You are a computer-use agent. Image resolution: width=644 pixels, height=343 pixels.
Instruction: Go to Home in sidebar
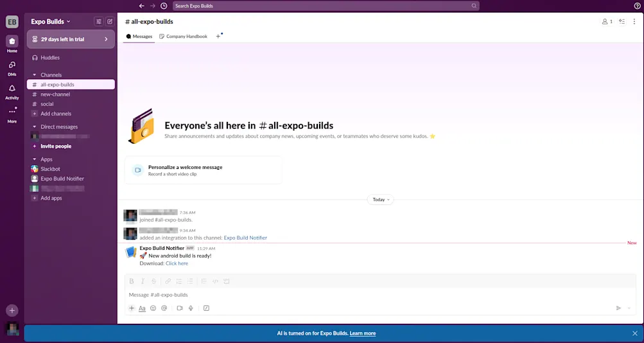tap(12, 44)
